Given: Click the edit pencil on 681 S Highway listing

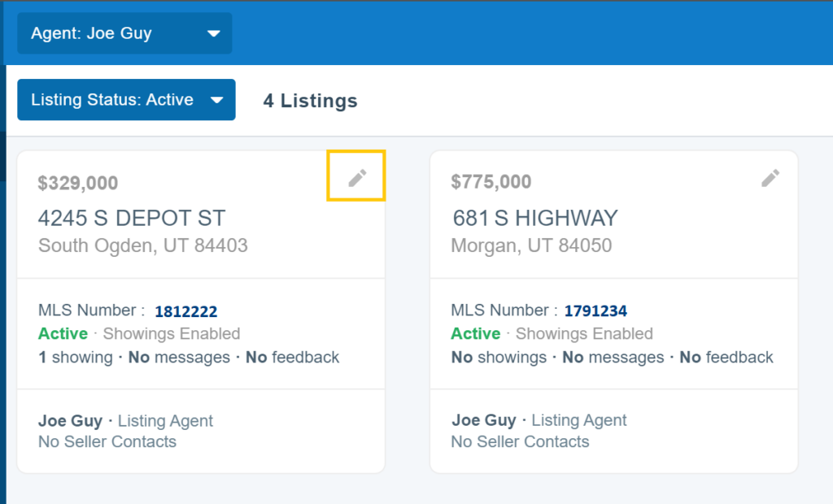Looking at the screenshot, I should click(x=770, y=178).
